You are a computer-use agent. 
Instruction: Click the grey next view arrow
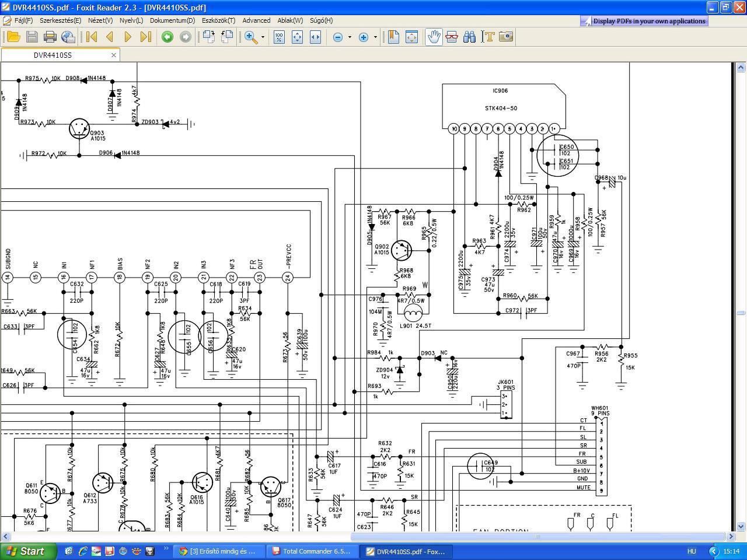tap(186, 37)
